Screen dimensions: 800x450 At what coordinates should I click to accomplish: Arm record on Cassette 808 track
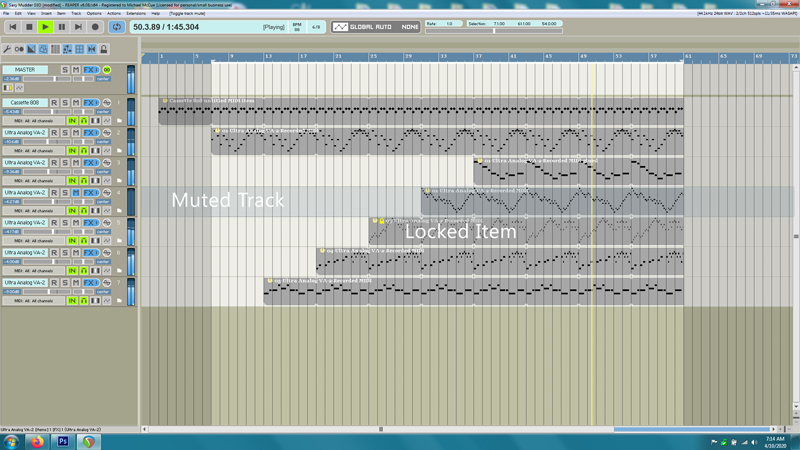pyautogui.click(x=54, y=103)
